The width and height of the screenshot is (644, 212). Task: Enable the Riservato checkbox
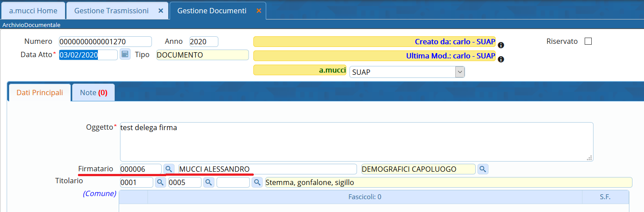point(588,42)
